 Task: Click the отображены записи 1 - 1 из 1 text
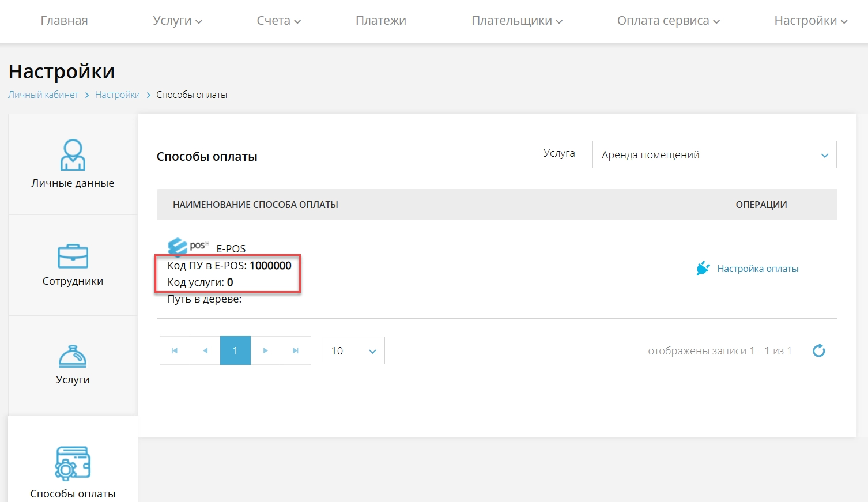(720, 350)
